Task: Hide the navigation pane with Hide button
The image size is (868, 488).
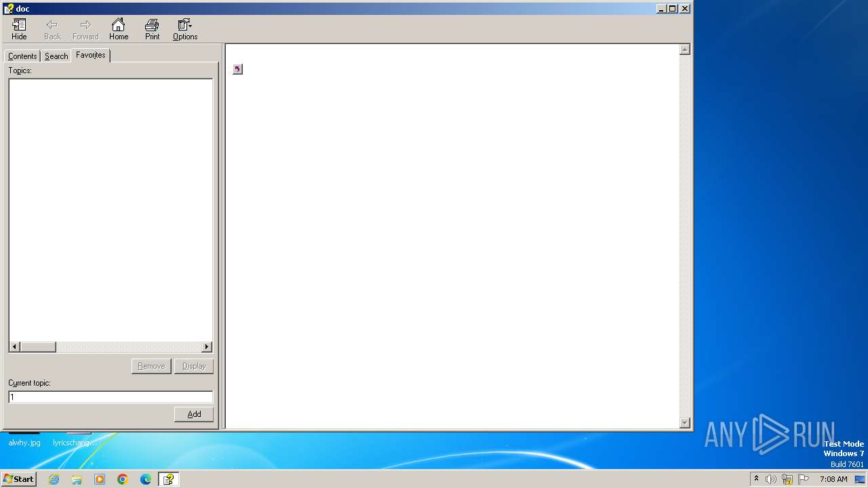Action: [19, 29]
